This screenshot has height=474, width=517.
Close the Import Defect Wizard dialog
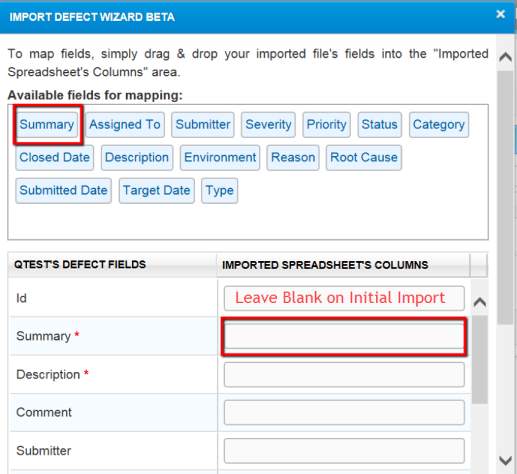click(500, 14)
